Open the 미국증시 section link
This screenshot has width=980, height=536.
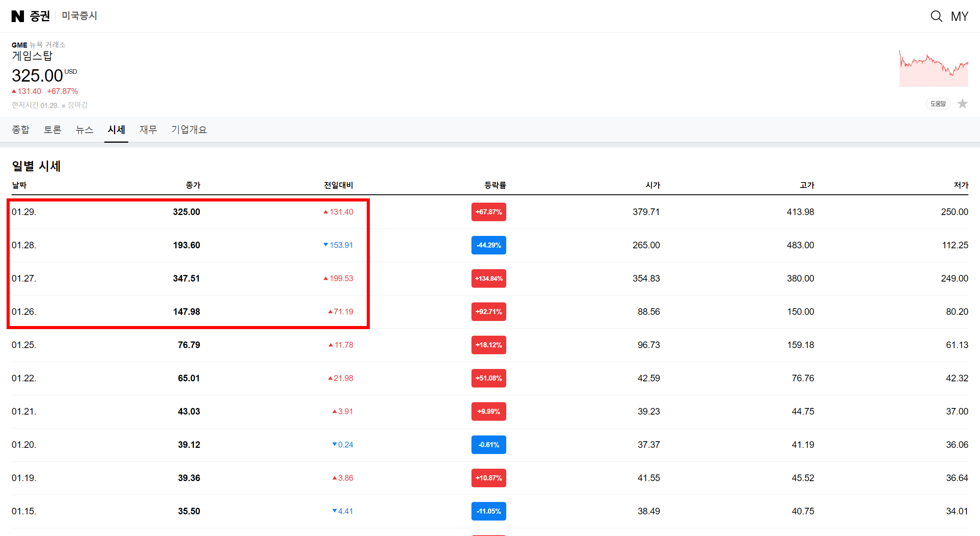[79, 16]
